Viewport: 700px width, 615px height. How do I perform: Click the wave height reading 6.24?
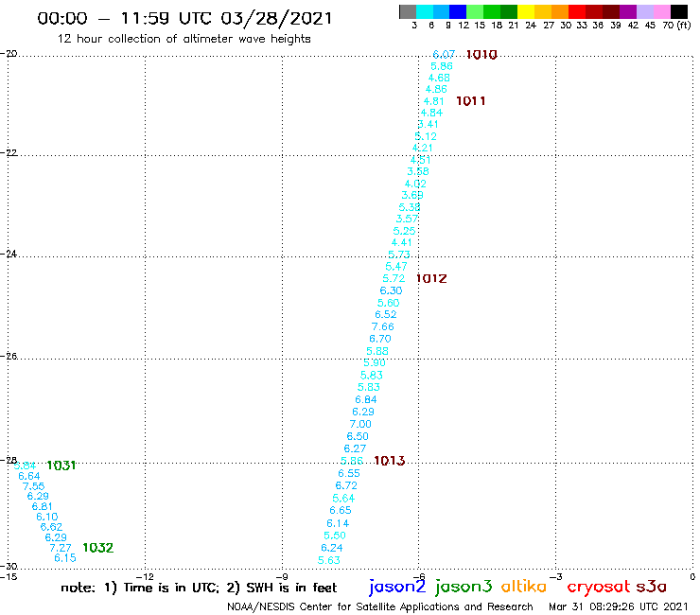pos(332,548)
